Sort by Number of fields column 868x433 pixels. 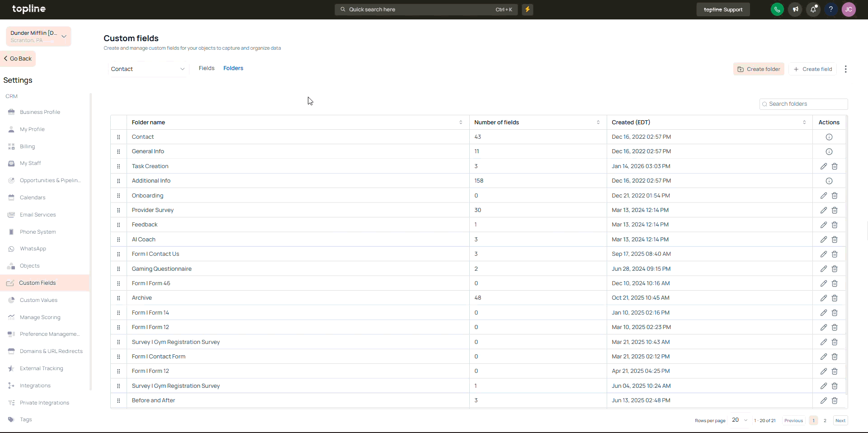(x=598, y=122)
